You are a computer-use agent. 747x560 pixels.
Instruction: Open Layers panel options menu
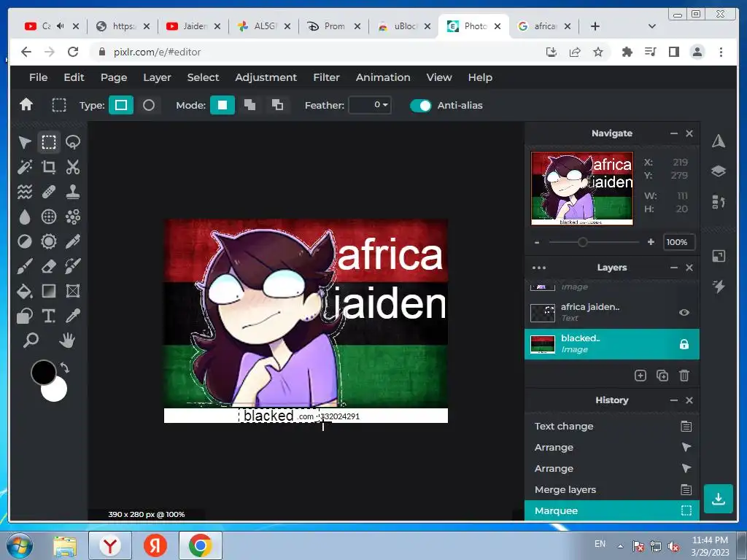pyautogui.click(x=539, y=268)
